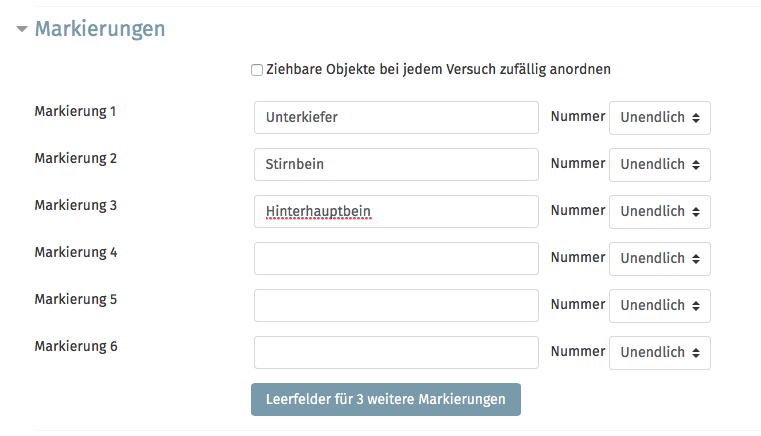Click the Markierung 3 Hinterhauptbein text field
Image resolution: width=761 pixels, height=436 pixels.
click(x=396, y=212)
